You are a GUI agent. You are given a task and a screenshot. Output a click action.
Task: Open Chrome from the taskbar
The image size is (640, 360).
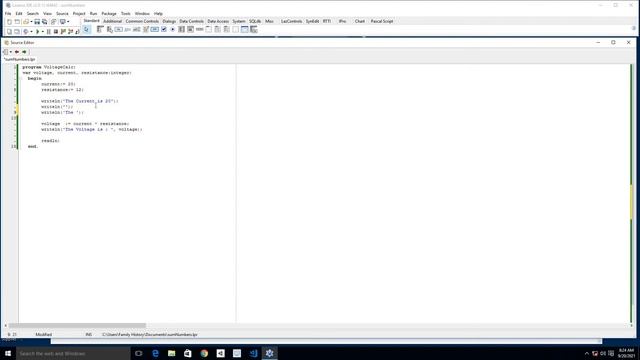204,353
